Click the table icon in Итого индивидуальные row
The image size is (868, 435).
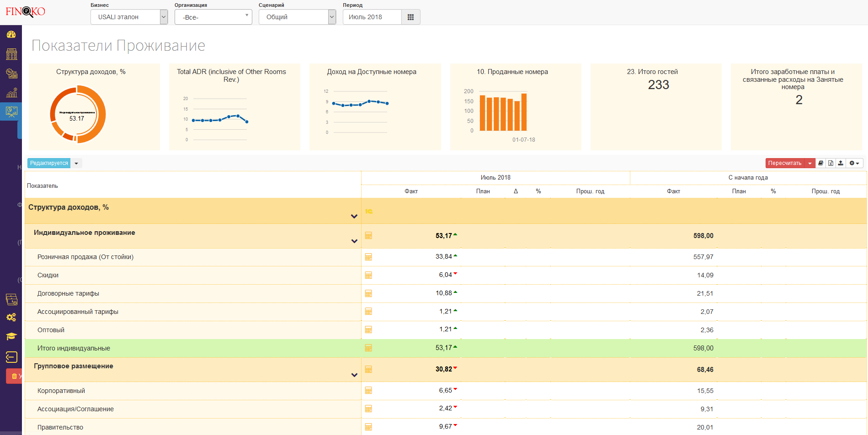[368, 348]
